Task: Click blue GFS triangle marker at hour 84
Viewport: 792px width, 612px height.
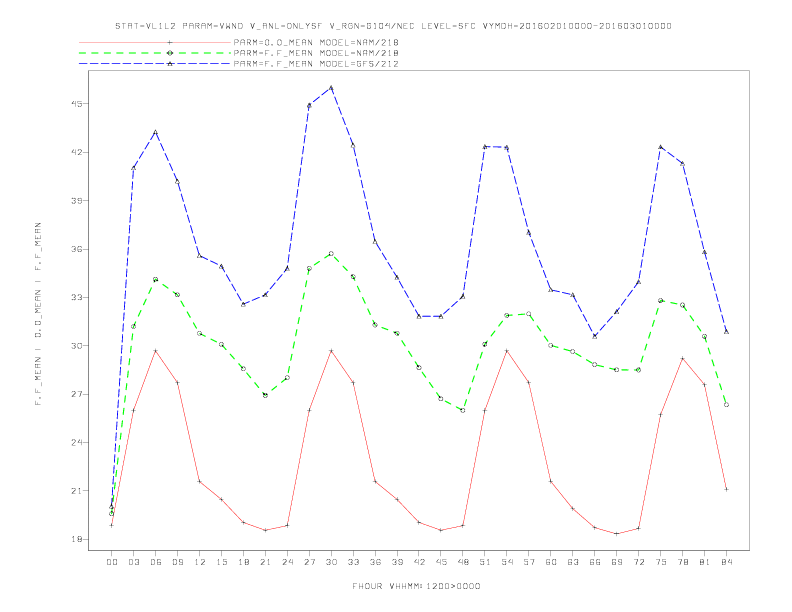Action: (x=726, y=332)
